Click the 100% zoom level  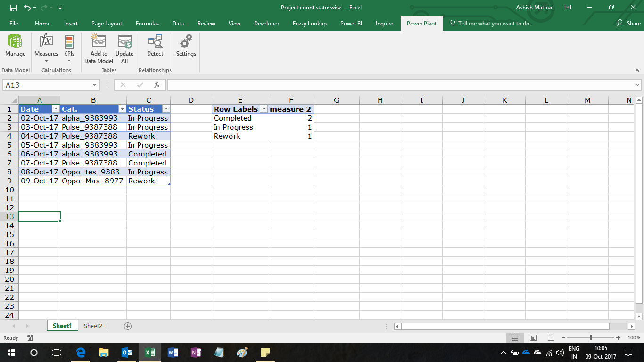coord(634,338)
